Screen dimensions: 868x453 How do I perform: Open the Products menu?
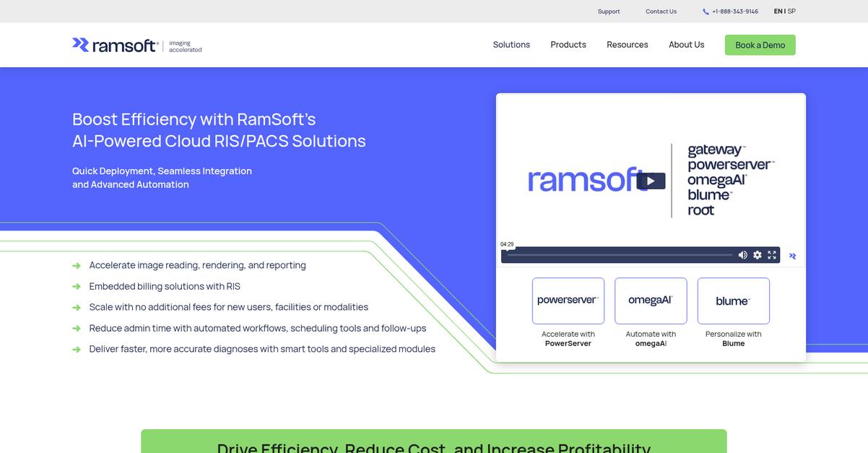(568, 45)
